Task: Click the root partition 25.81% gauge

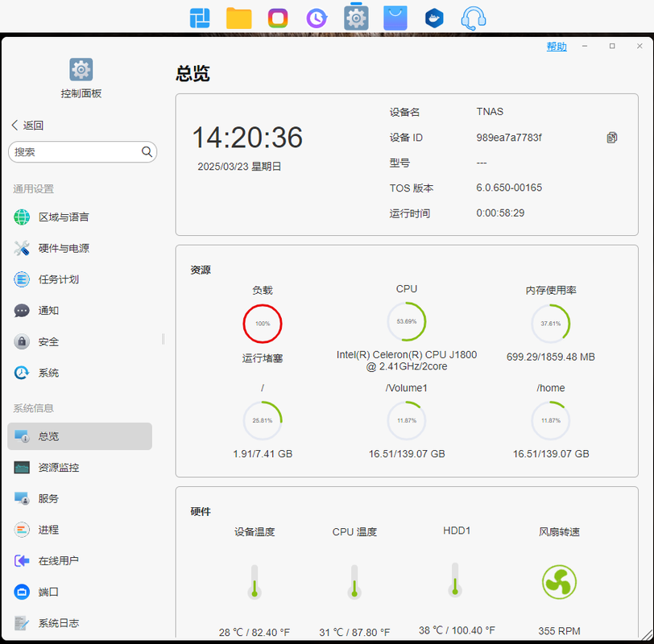Action: click(263, 420)
